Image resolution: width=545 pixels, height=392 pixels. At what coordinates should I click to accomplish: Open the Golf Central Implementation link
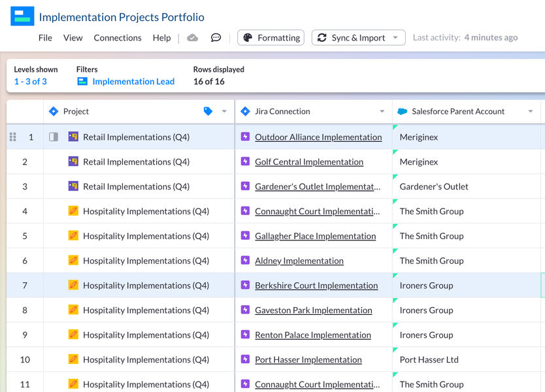click(309, 161)
